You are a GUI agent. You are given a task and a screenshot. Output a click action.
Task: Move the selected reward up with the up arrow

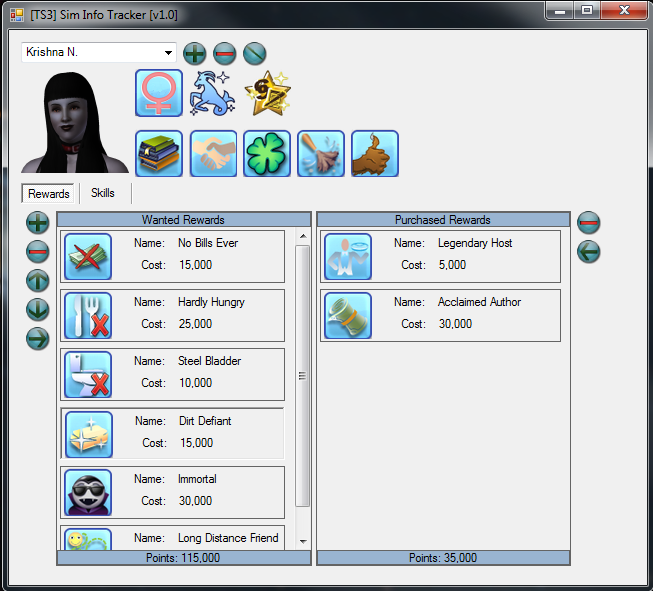point(37,280)
